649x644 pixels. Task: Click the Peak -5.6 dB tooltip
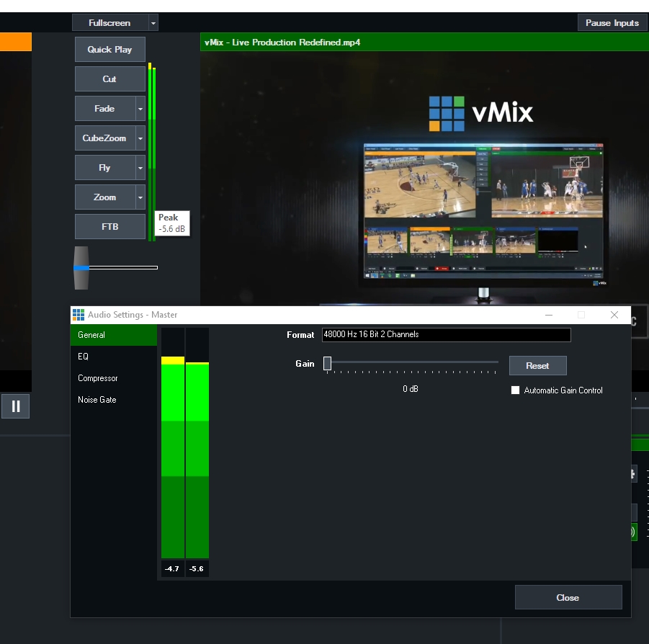click(172, 223)
